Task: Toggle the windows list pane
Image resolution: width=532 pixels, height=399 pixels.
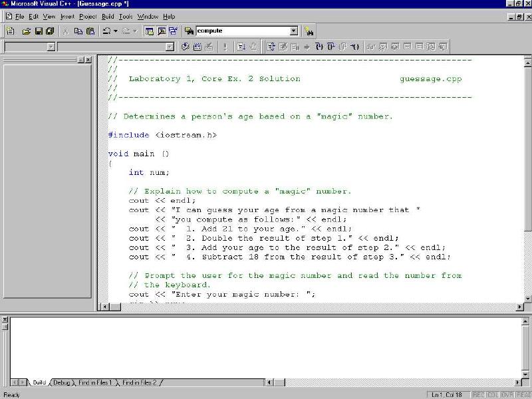Action: click(x=174, y=31)
